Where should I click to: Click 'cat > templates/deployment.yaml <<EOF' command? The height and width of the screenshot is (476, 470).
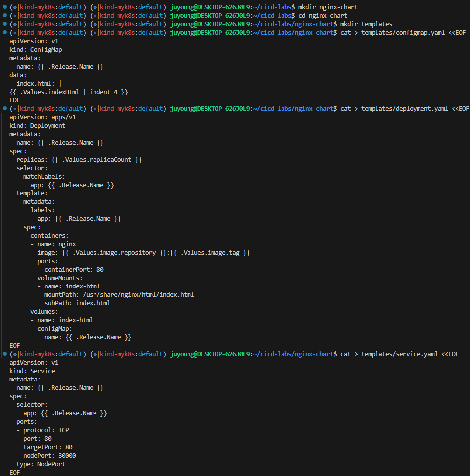click(404, 109)
